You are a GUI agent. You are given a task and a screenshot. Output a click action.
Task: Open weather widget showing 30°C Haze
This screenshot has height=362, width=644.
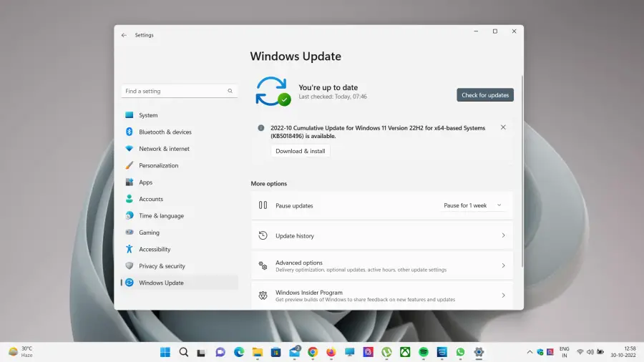click(21, 352)
